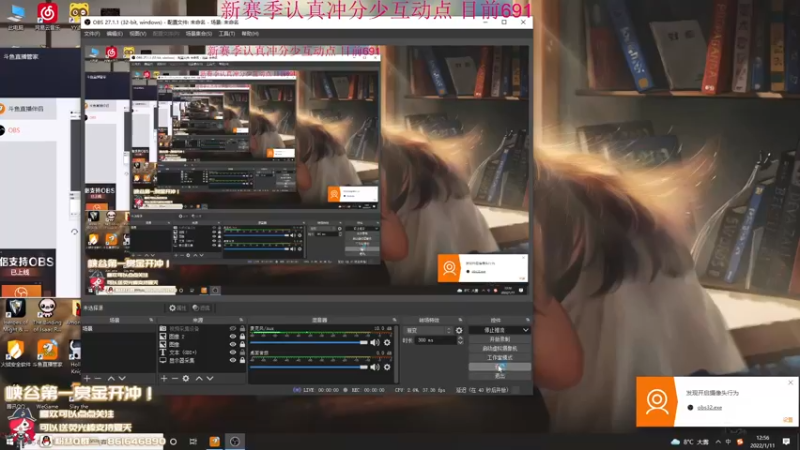Click the 开始录制 button
800x450 pixels.
coord(499,339)
